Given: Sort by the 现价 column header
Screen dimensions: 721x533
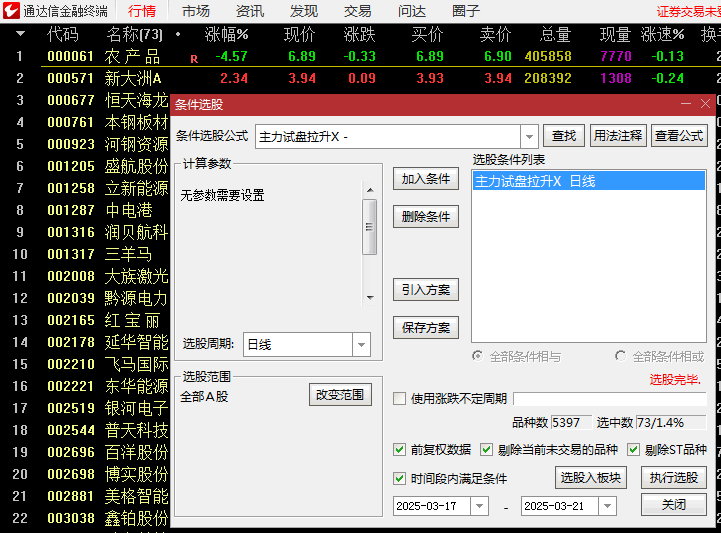Looking at the screenshot, I should [299, 34].
